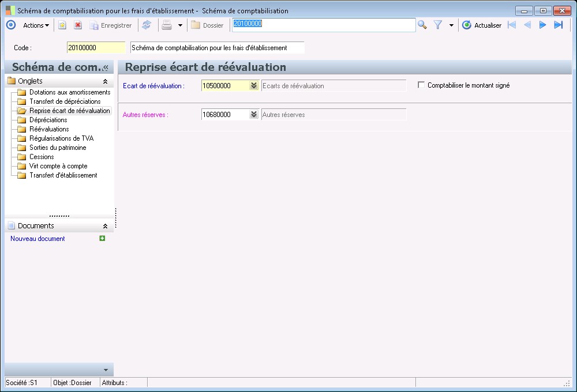Click the red delete icon in toolbar
The height and width of the screenshot is (392, 577).
77,25
